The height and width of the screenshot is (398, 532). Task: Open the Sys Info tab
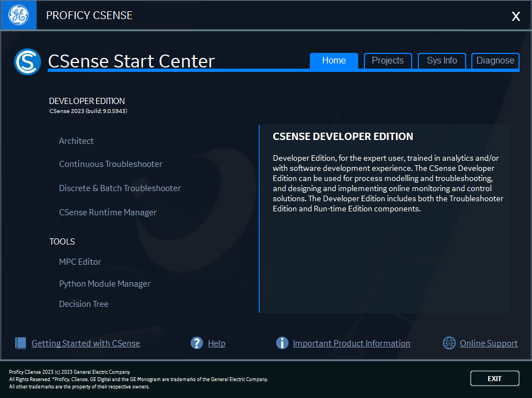tap(442, 61)
